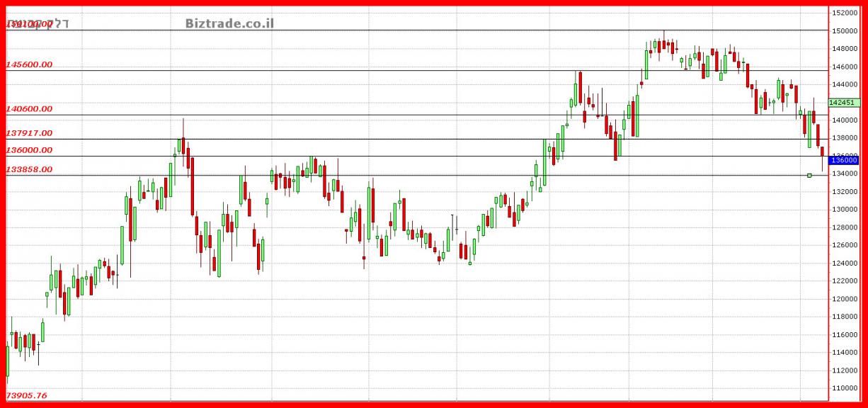
Task: Click the 130000 value on the price axis
Action: (x=845, y=210)
